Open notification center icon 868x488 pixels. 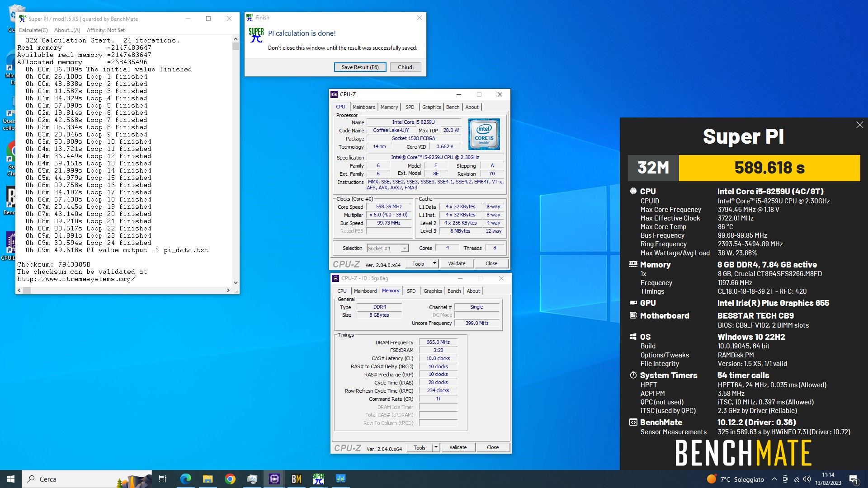pos(854,479)
